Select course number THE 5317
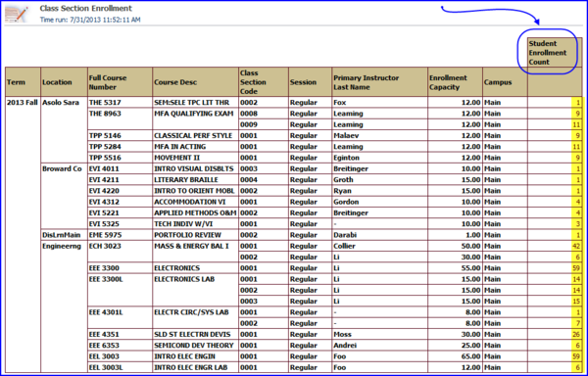Image resolution: width=588 pixels, height=376 pixels. tap(105, 103)
